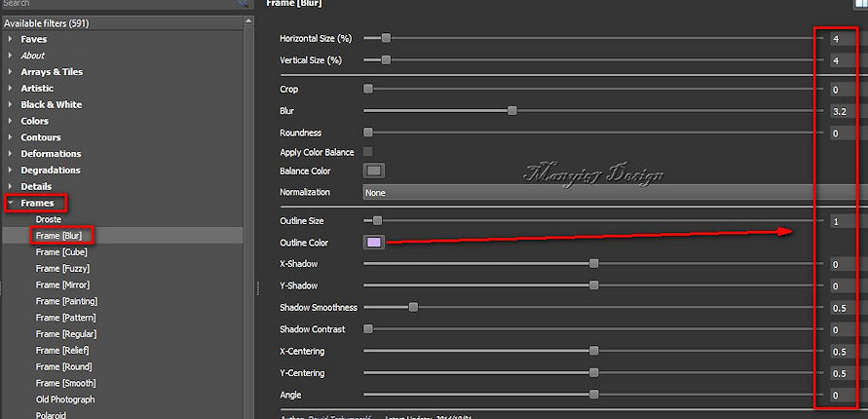Select the Frame [Blur] filter

pos(60,236)
